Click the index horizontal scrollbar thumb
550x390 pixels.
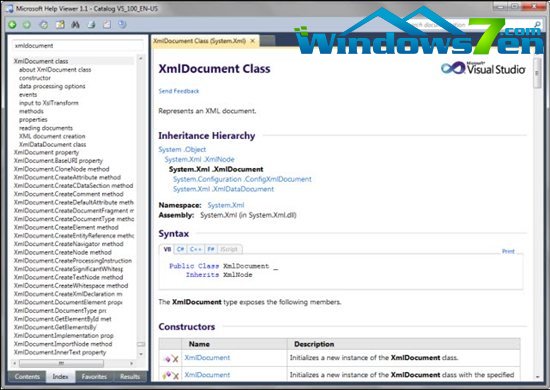(61, 363)
